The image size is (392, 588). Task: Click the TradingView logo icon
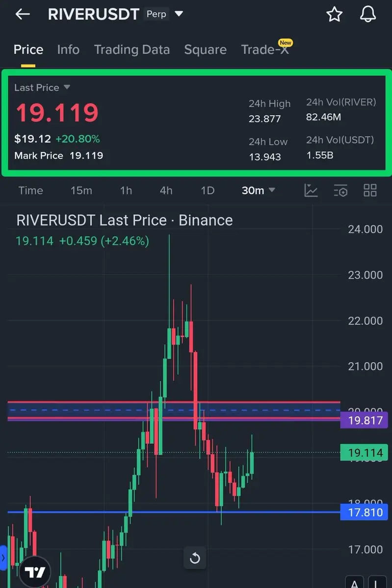click(35, 572)
